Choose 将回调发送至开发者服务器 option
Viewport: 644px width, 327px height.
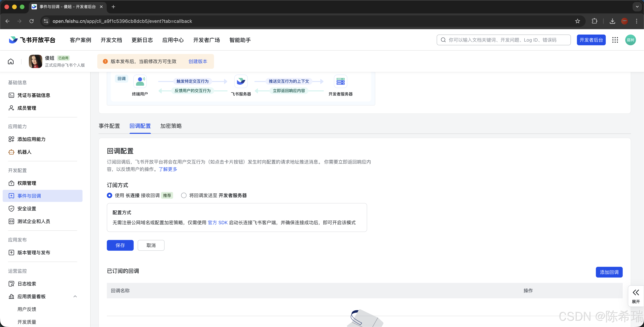(x=184, y=195)
